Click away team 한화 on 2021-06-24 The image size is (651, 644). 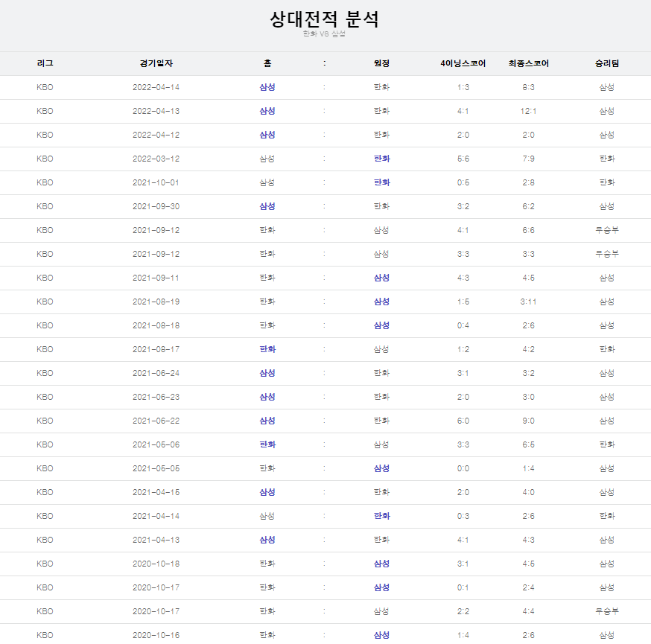(x=381, y=373)
